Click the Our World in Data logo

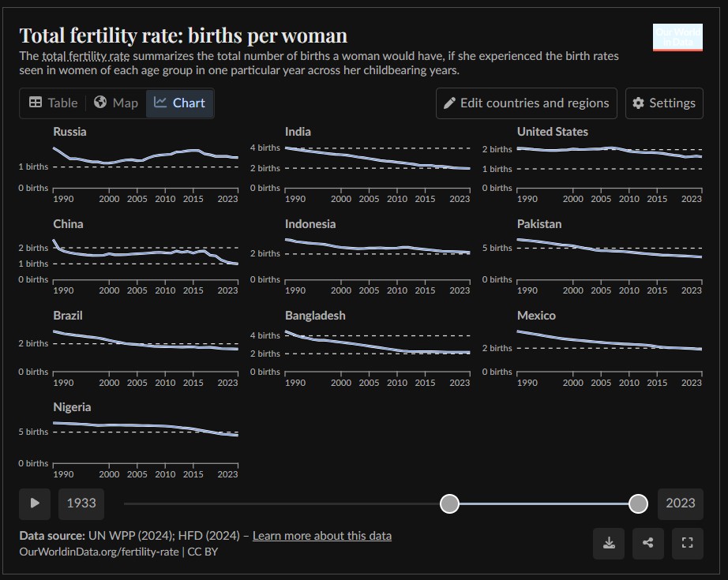[x=677, y=38]
